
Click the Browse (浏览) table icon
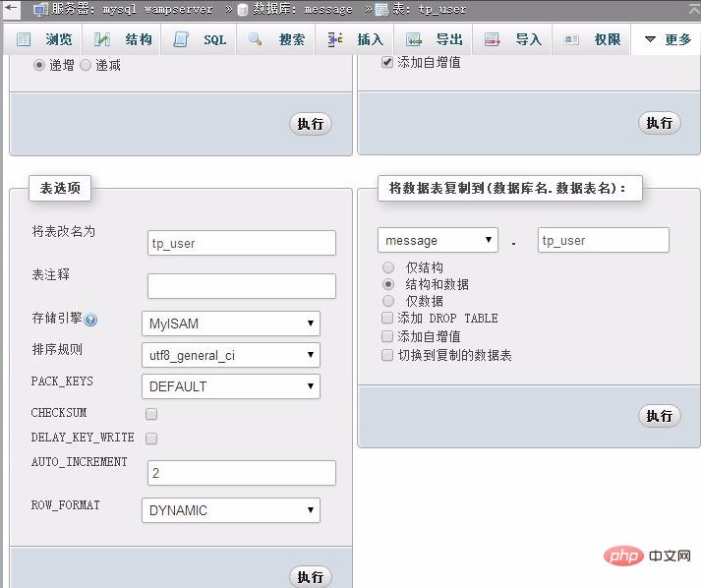pyautogui.click(x=23, y=40)
